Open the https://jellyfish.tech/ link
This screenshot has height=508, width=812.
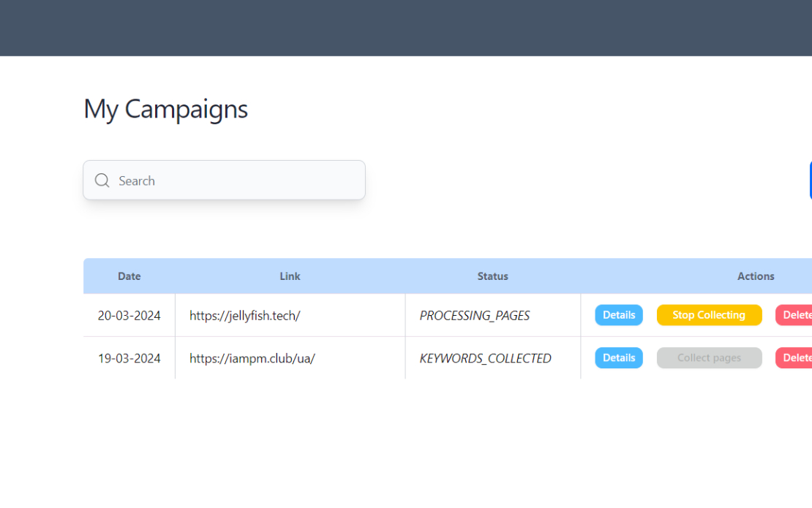click(244, 315)
